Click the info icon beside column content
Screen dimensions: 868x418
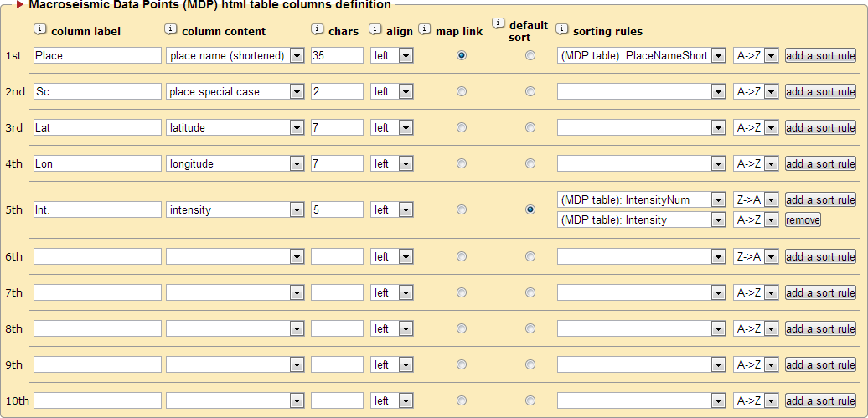click(x=171, y=29)
